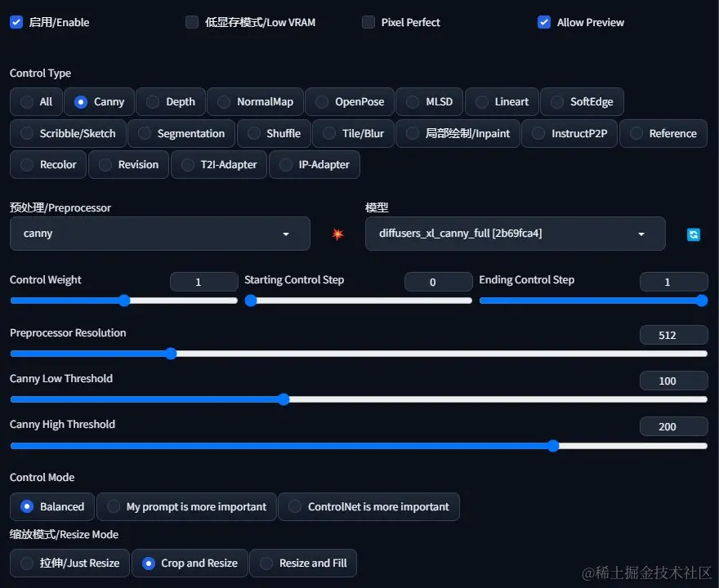Choose Depth control type
Viewport: 719px width, 588px height.
click(x=171, y=102)
